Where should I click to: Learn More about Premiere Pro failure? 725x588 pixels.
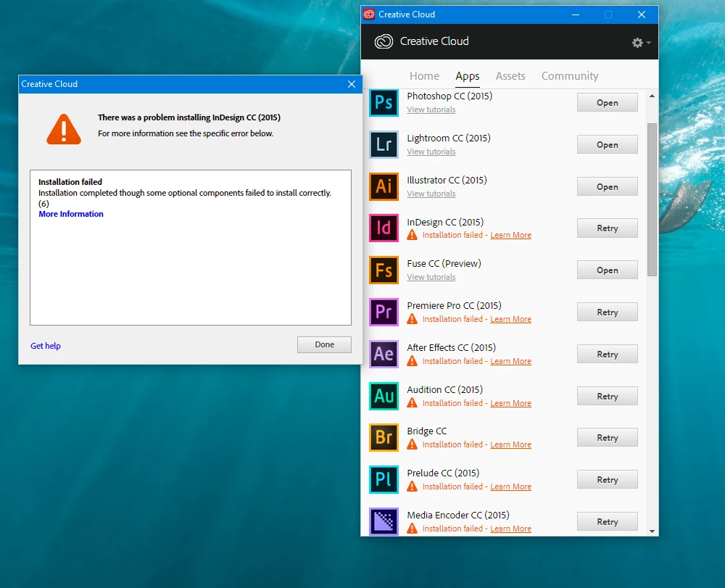510,319
